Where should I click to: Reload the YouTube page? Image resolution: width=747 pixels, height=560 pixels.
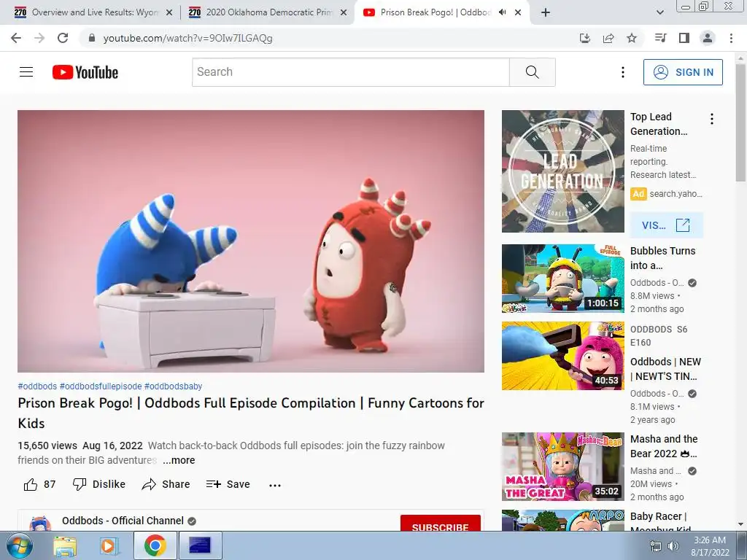63,38
